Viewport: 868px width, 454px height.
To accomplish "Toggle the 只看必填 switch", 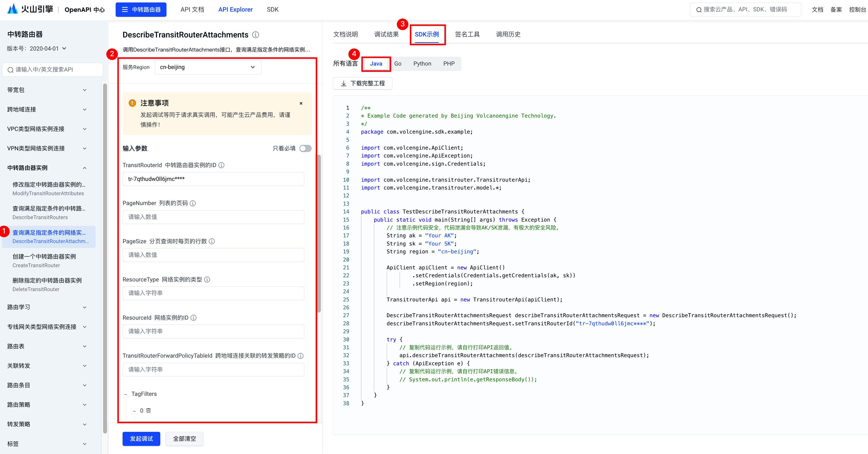I will (x=305, y=149).
